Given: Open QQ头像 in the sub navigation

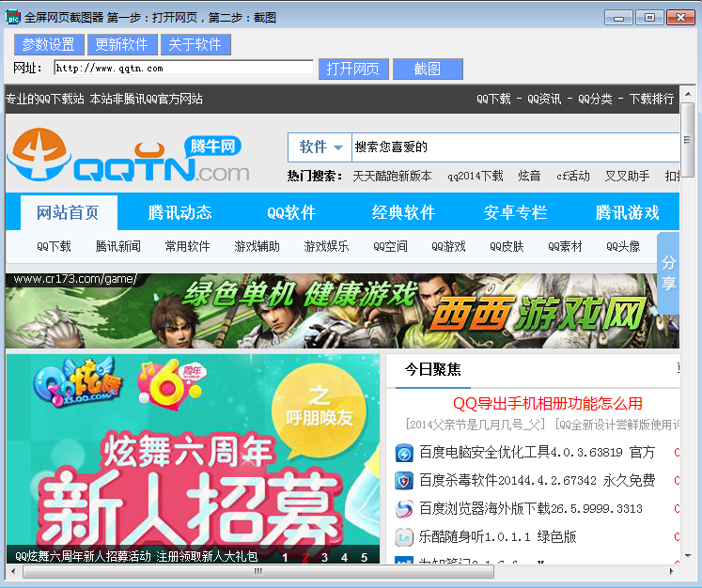Looking at the screenshot, I should [x=623, y=246].
